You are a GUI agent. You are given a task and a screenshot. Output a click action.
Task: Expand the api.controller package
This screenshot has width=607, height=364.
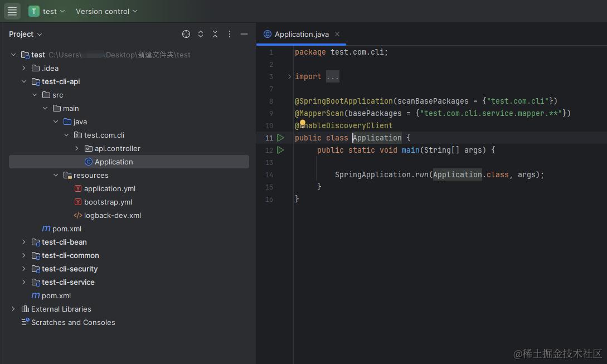(x=77, y=148)
